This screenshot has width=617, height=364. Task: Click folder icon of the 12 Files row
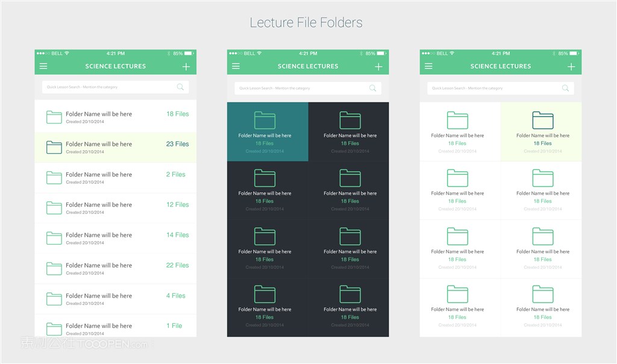pos(54,208)
